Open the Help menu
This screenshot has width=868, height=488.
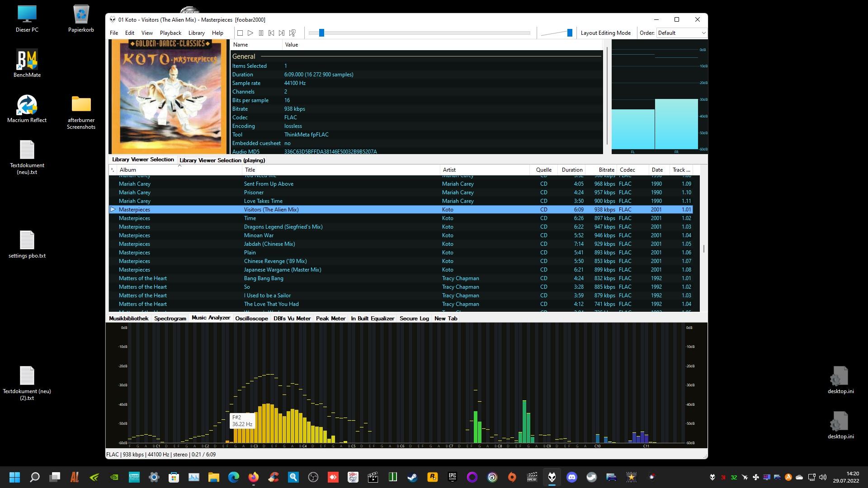[x=217, y=33]
